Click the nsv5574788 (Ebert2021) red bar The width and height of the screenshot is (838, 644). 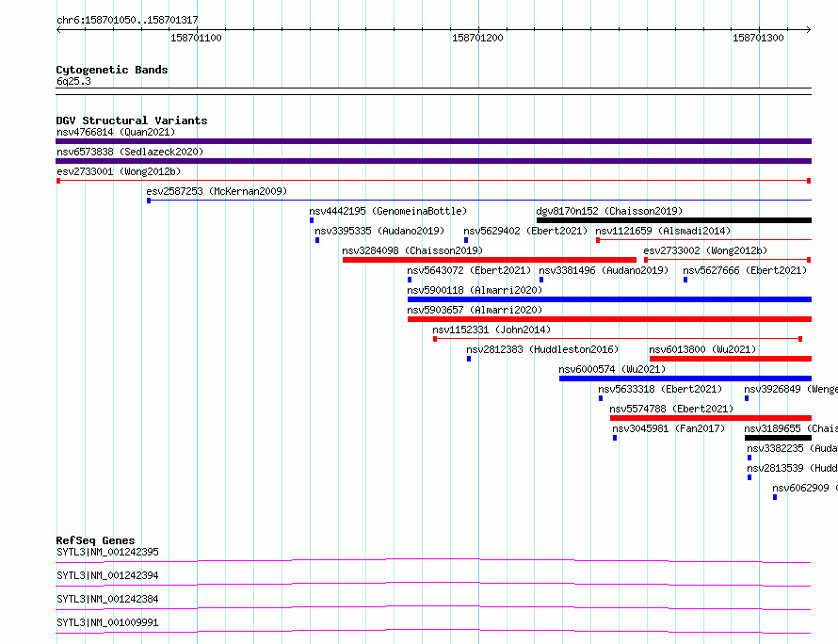coord(711,418)
